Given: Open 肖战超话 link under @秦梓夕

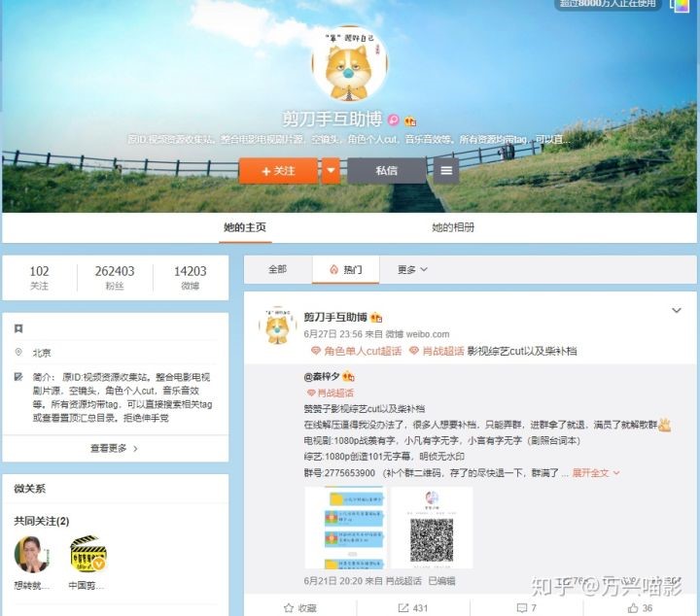Looking at the screenshot, I should click(x=335, y=393).
